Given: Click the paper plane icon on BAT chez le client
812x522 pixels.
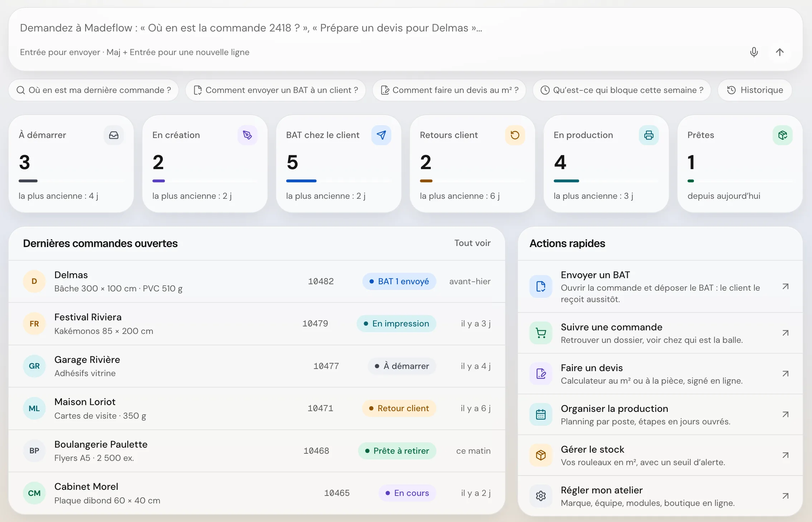Looking at the screenshot, I should [381, 135].
